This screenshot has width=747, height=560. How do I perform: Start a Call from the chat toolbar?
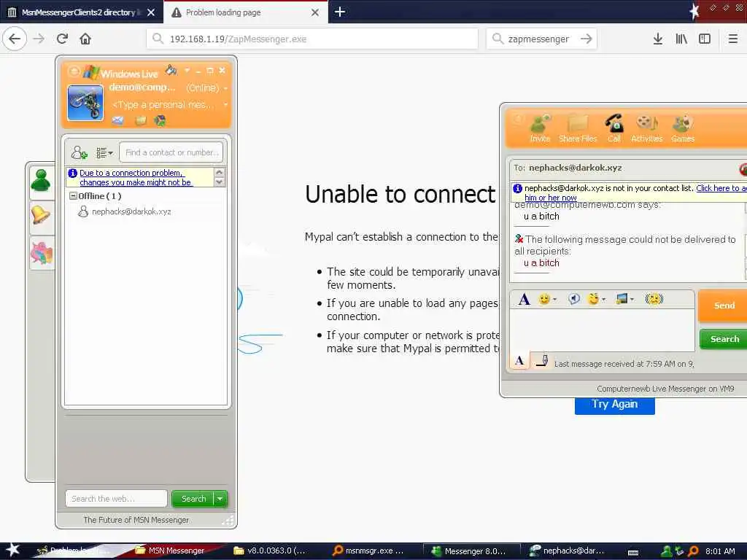tap(614, 128)
